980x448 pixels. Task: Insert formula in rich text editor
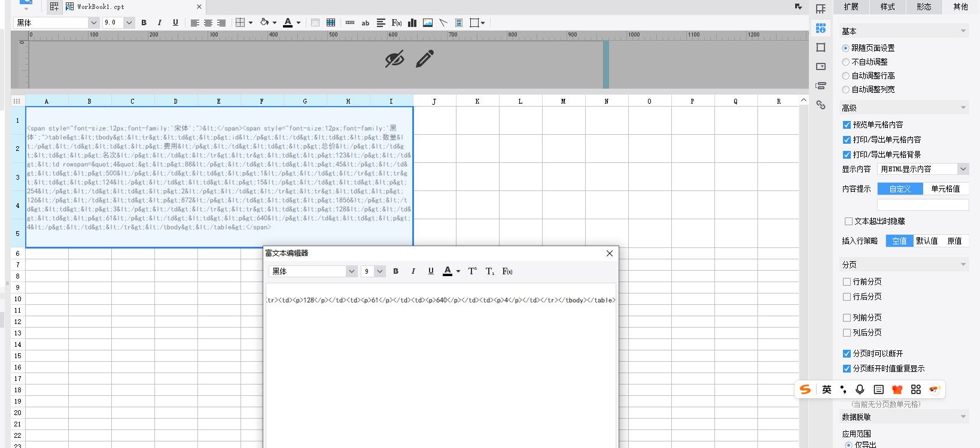[507, 271]
